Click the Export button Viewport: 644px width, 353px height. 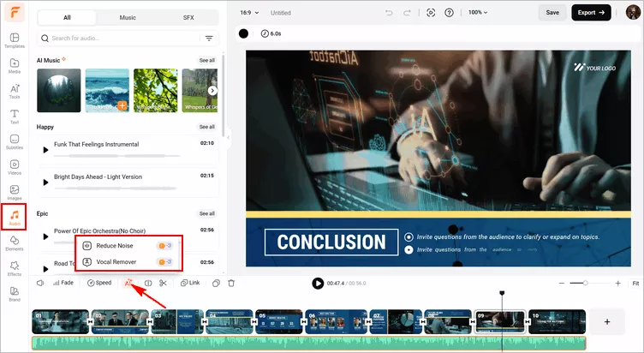[591, 13]
